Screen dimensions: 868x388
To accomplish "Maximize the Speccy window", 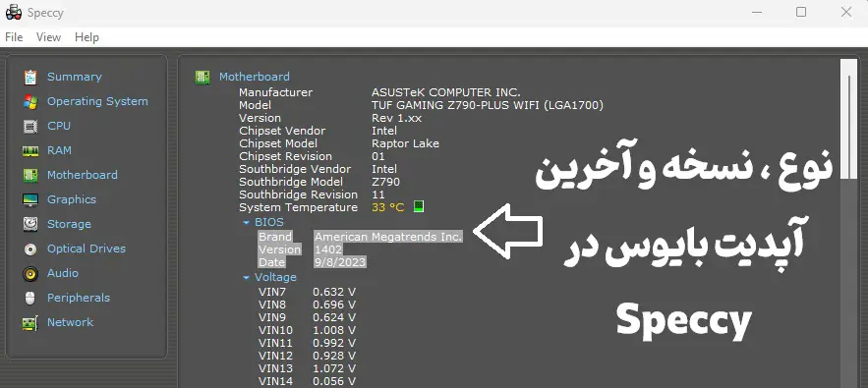I will [x=800, y=12].
